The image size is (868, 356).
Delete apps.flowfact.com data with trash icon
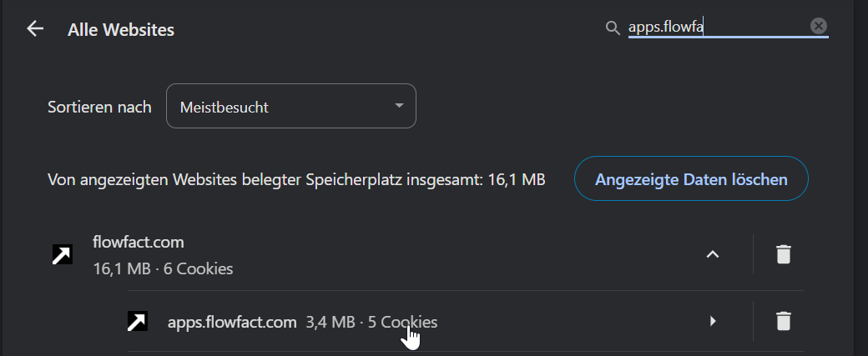[x=784, y=321]
